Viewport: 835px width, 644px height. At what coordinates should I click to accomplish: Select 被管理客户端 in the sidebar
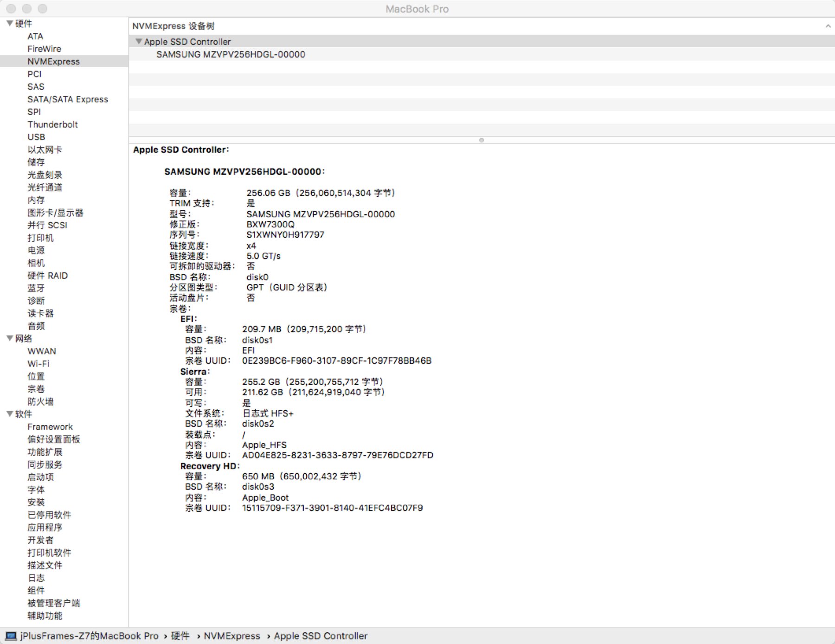coord(54,603)
